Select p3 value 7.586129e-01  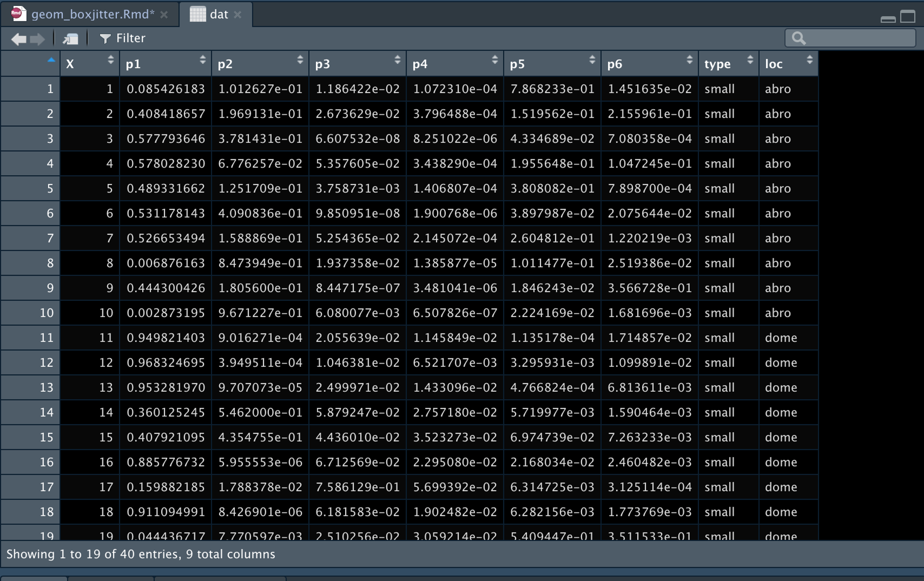358,487
